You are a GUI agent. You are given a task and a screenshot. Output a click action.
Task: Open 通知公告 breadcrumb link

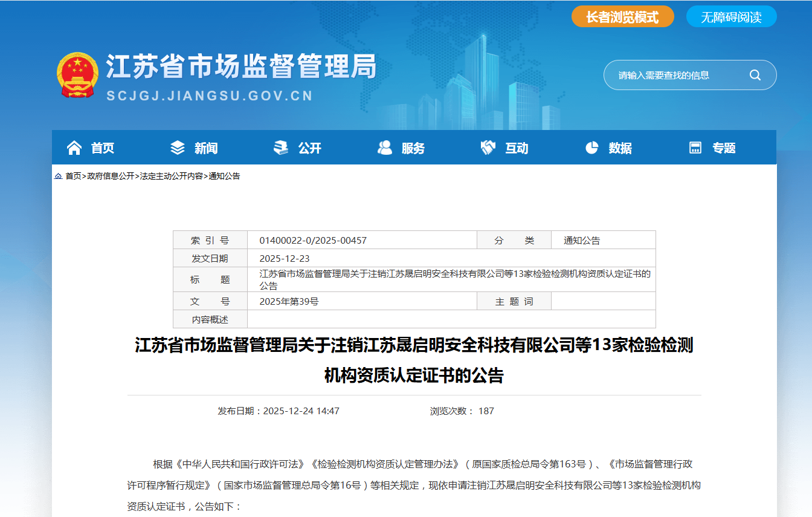point(224,176)
